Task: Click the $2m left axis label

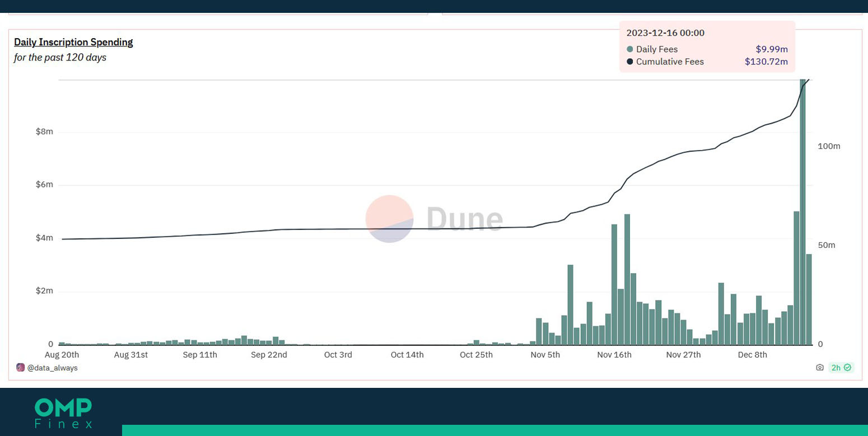Action: click(44, 291)
